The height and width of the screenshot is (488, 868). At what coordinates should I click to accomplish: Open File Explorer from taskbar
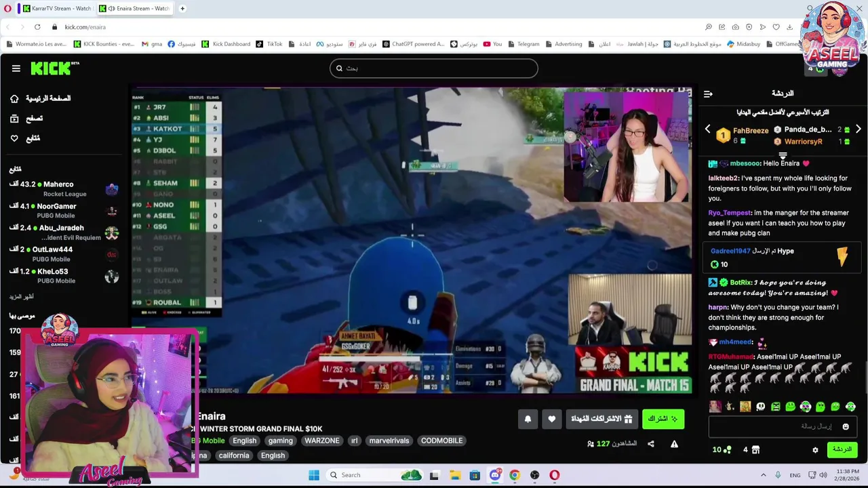pos(454,475)
